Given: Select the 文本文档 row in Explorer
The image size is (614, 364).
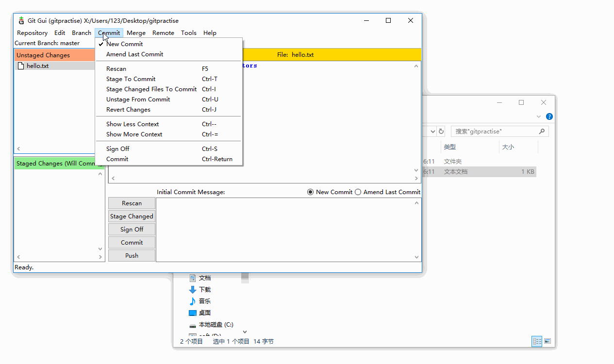Looking at the screenshot, I should point(480,172).
